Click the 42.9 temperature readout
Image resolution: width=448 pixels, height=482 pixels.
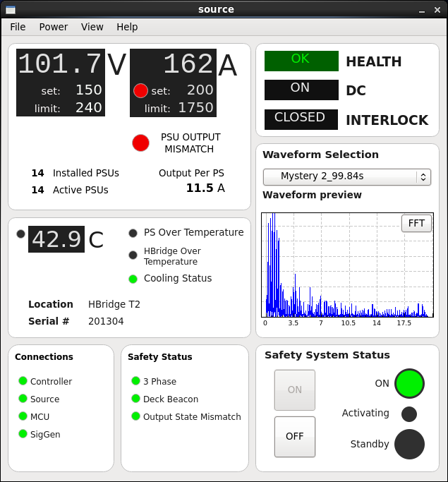(56, 239)
